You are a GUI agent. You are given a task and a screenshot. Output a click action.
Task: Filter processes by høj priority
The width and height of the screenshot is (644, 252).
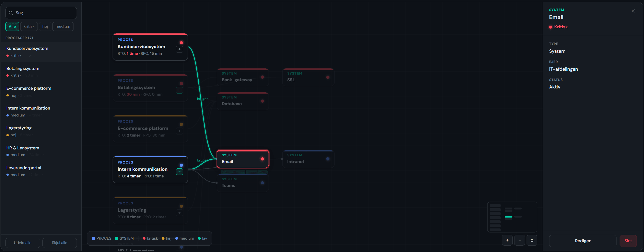[x=45, y=26]
